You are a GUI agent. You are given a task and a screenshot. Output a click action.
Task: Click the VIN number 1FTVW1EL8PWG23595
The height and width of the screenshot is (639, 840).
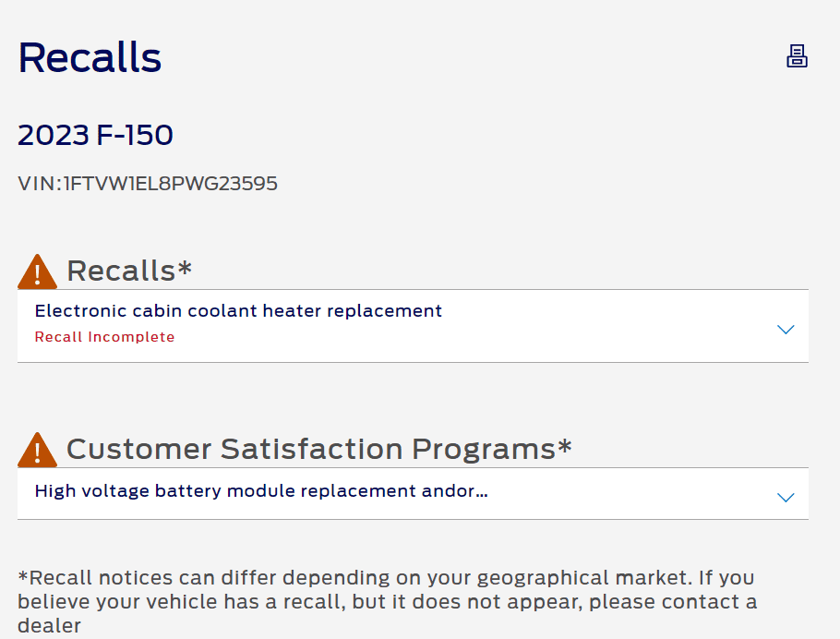[x=169, y=184]
